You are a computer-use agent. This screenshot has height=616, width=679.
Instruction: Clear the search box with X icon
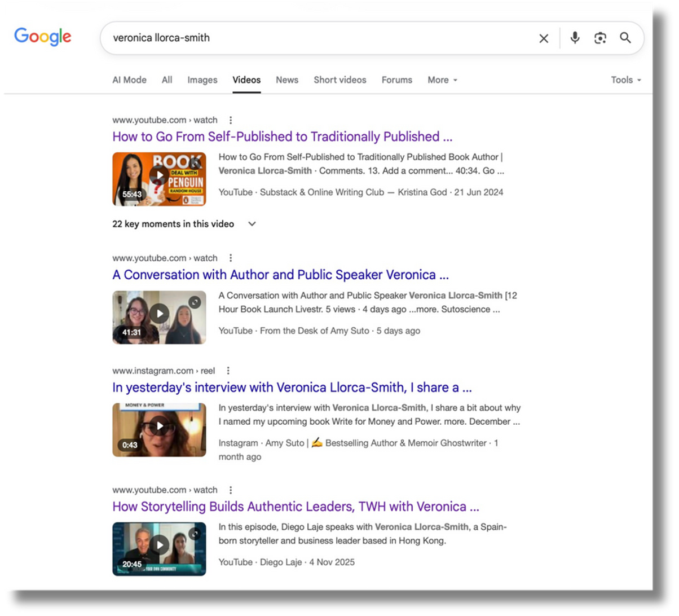click(544, 38)
